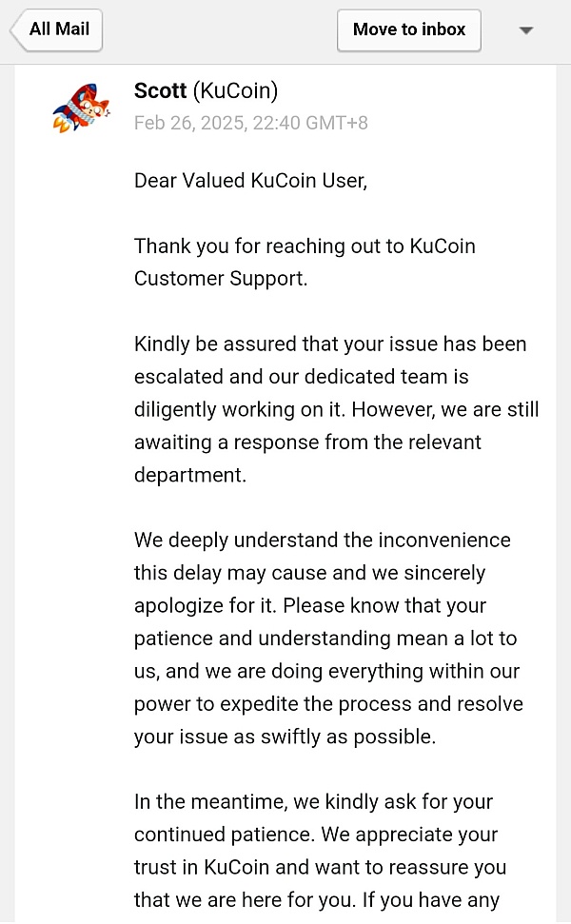Click the 'diligently working on it' line

tap(337, 409)
